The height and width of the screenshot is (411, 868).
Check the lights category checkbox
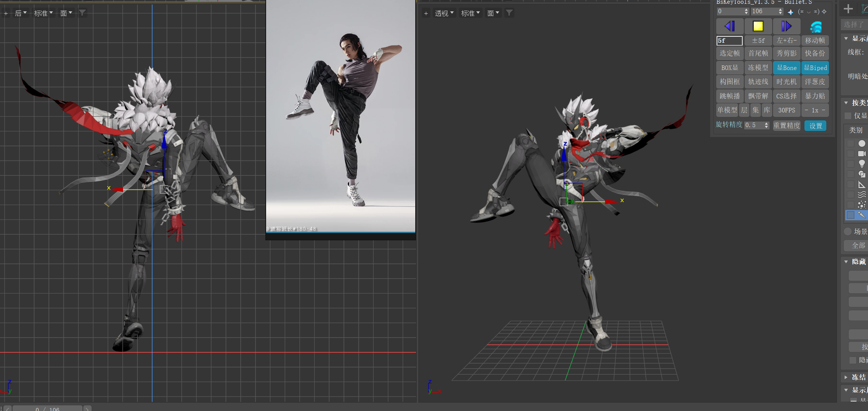(850, 164)
